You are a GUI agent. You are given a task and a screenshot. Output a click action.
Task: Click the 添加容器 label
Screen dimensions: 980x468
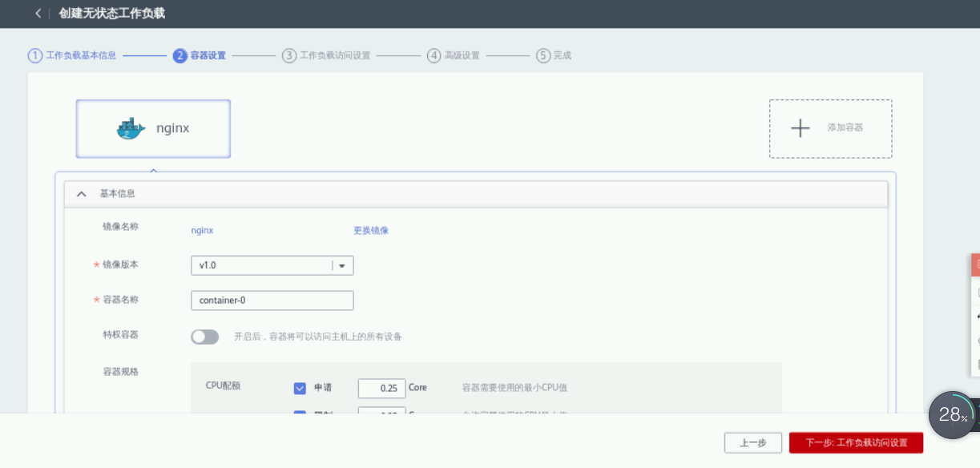(845, 127)
